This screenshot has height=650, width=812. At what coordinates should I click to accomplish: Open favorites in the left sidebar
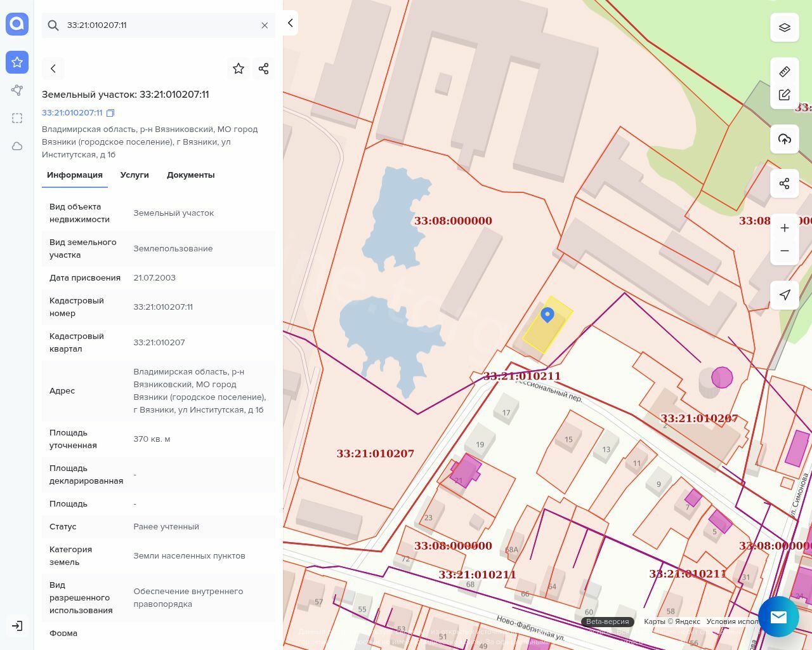point(17,62)
